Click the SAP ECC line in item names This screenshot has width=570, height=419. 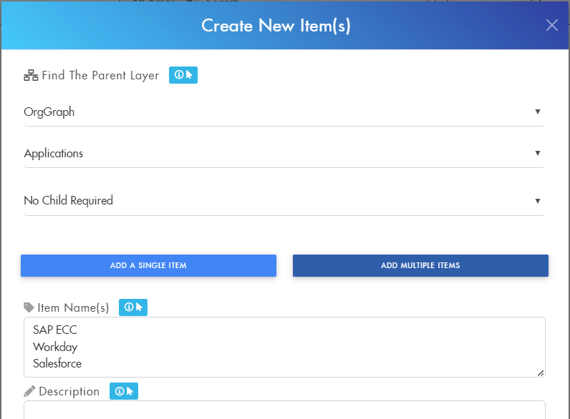[x=55, y=330]
